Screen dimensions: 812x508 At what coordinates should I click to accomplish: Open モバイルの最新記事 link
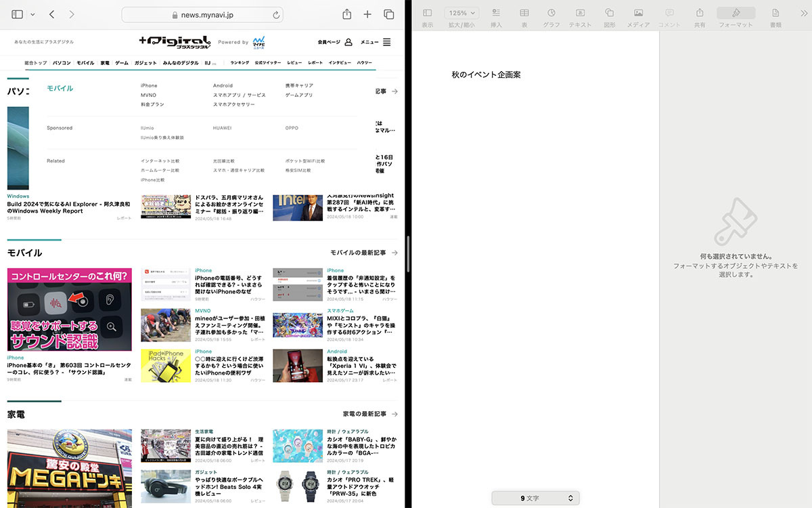click(358, 253)
